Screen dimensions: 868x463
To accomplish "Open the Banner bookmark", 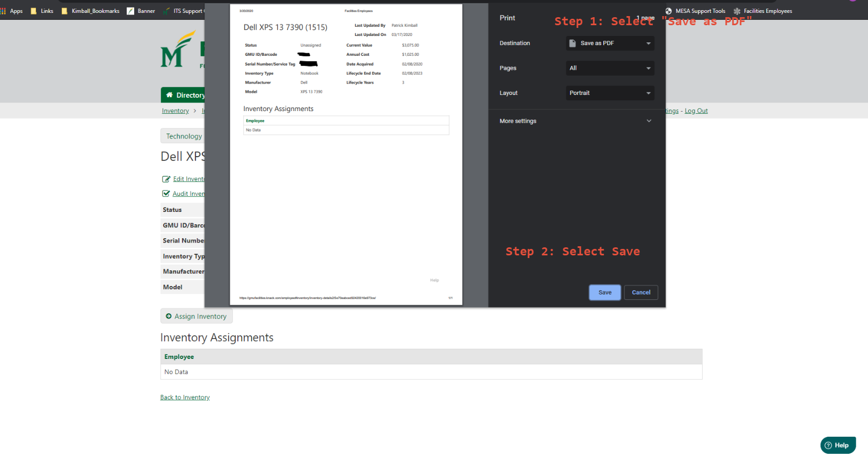I will (141, 11).
